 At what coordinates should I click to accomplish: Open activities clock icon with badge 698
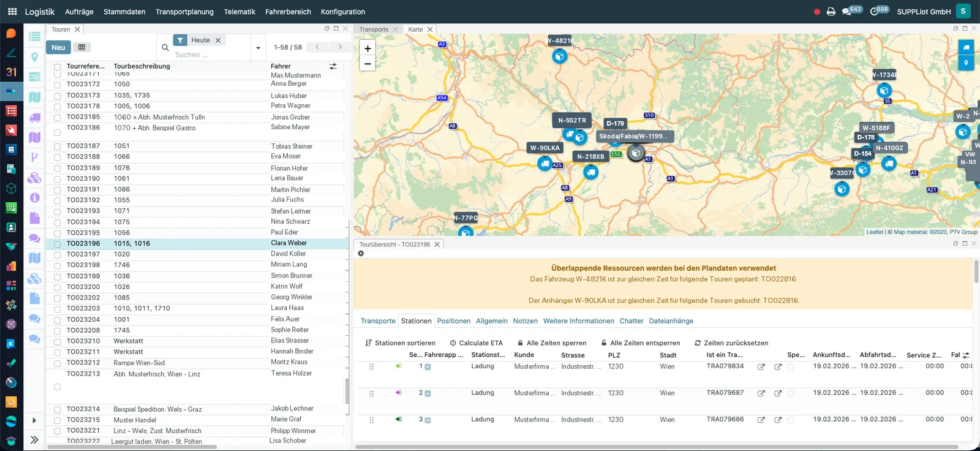879,10
